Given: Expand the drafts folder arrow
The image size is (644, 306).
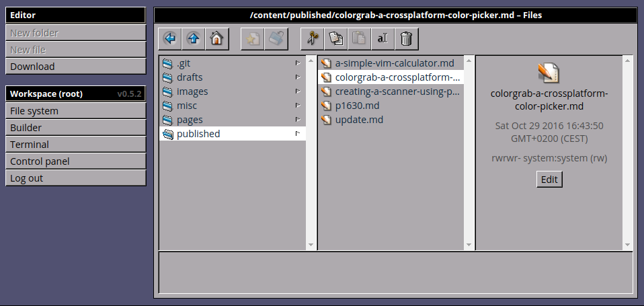Looking at the screenshot, I should (298, 77).
